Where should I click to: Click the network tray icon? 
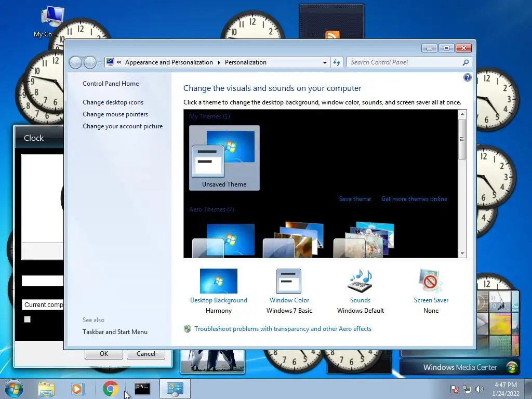click(x=467, y=390)
